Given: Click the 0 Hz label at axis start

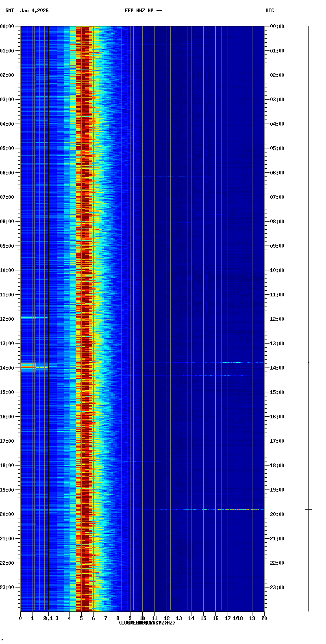Looking at the screenshot, I should [20, 618].
